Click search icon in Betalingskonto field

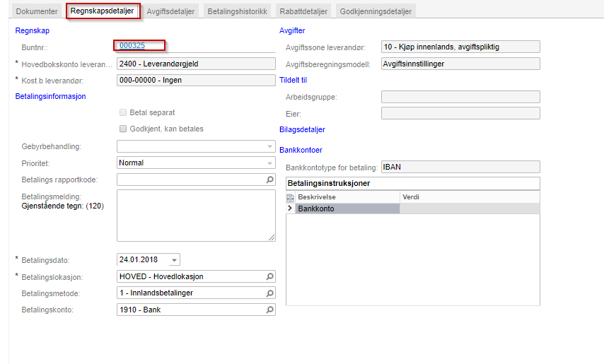[x=269, y=310]
